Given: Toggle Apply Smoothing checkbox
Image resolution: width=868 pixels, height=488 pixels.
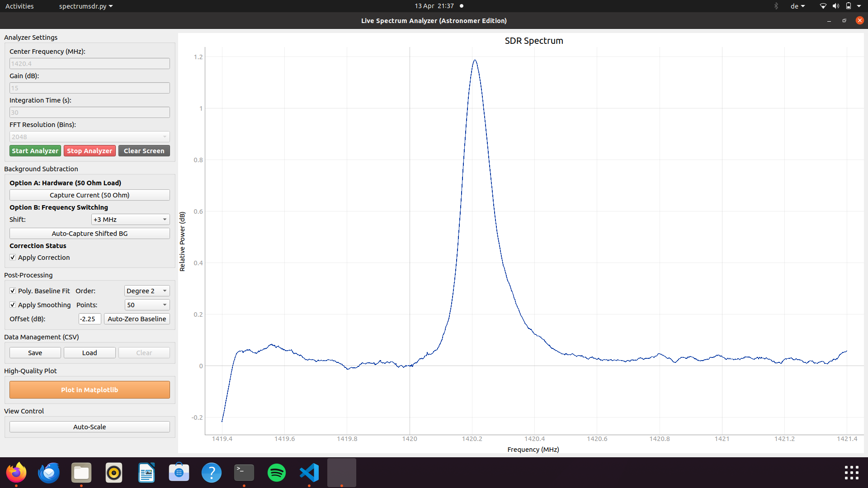Looking at the screenshot, I should [13, 305].
